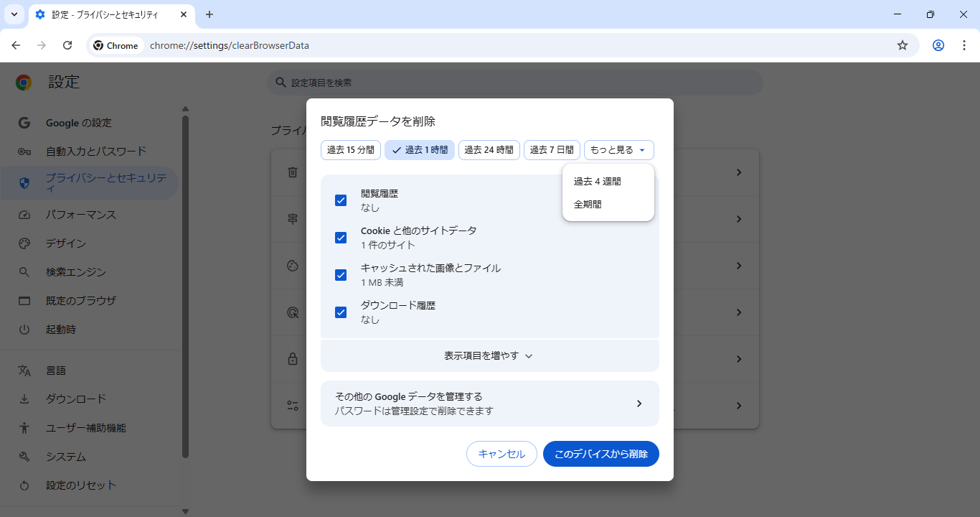Open Chrome's three-dot menu
This screenshot has width=980, height=517.
tap(963, 45)
